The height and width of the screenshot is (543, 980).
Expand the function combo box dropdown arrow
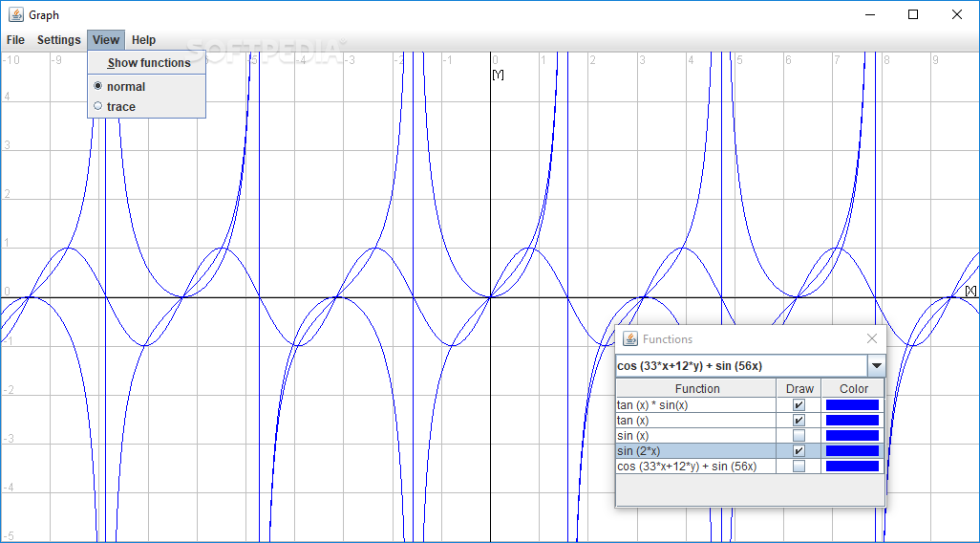click(876, 366)
